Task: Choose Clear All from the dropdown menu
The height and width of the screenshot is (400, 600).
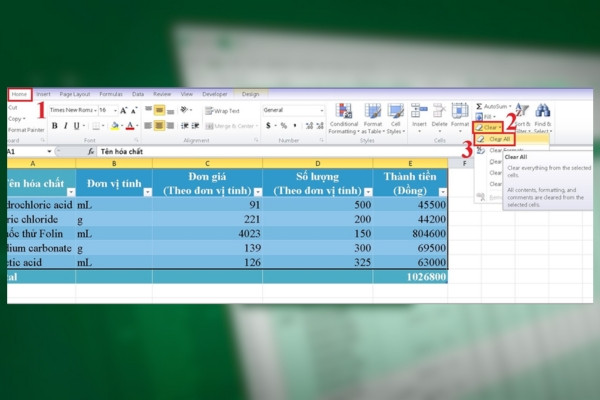Action: pyautogui.click(x=494, y=139)
